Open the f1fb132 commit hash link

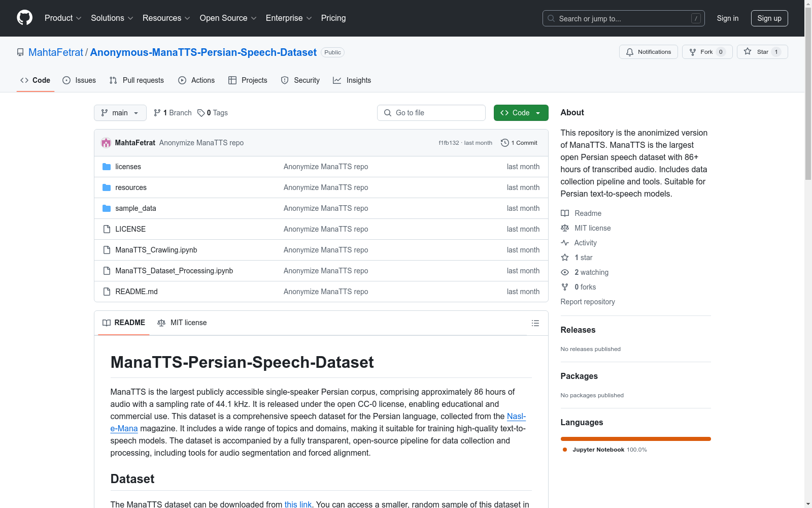[x=449, y=143]
